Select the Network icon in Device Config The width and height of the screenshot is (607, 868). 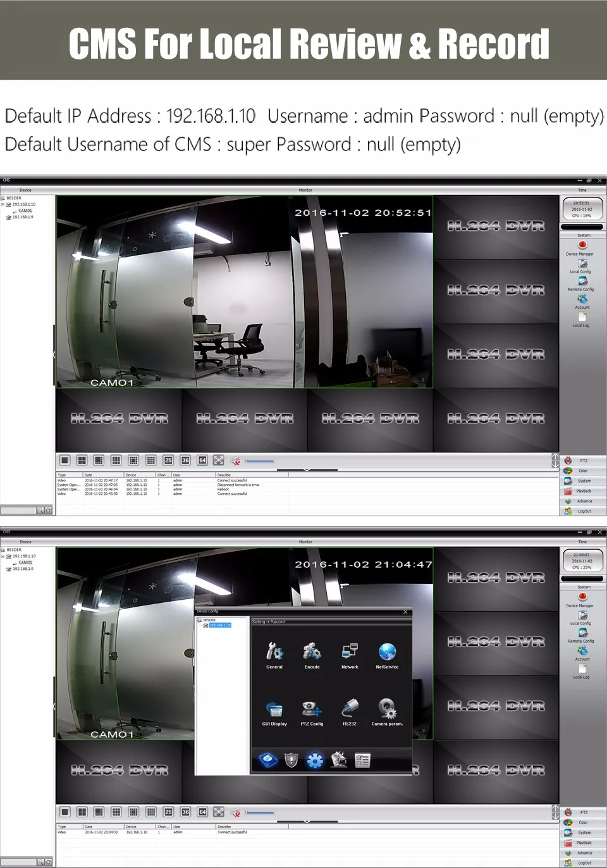(350, 654)
